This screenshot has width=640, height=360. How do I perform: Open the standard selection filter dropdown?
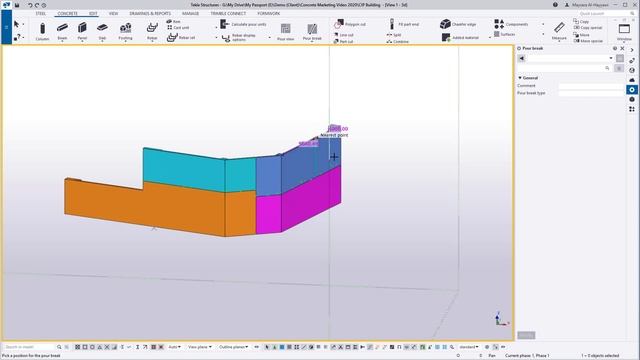point(469,347)
